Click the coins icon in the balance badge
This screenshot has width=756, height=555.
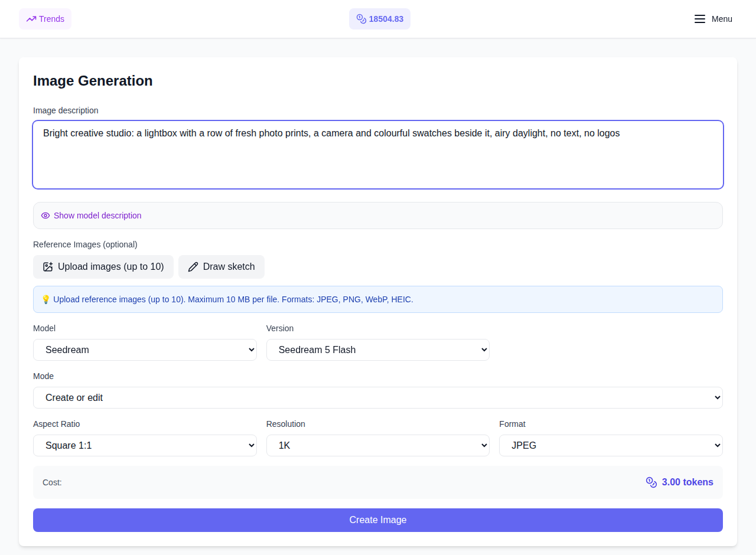tap(361, 19)
